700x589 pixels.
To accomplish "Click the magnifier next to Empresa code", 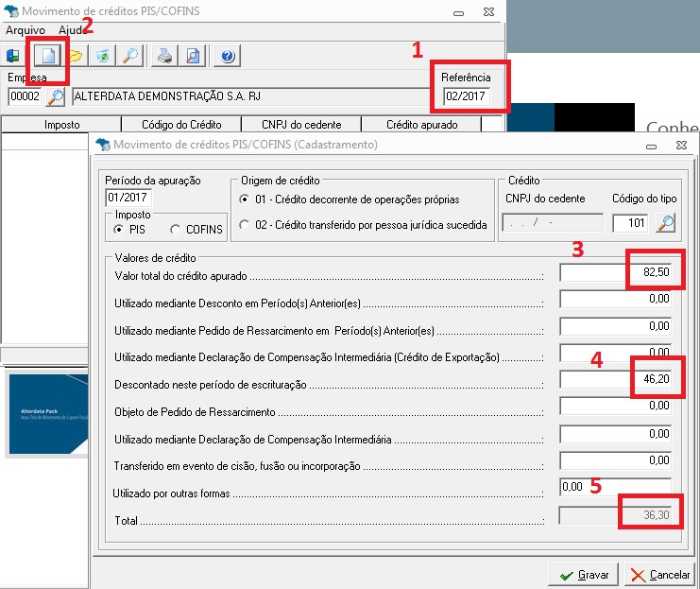I will coord(56,96).
